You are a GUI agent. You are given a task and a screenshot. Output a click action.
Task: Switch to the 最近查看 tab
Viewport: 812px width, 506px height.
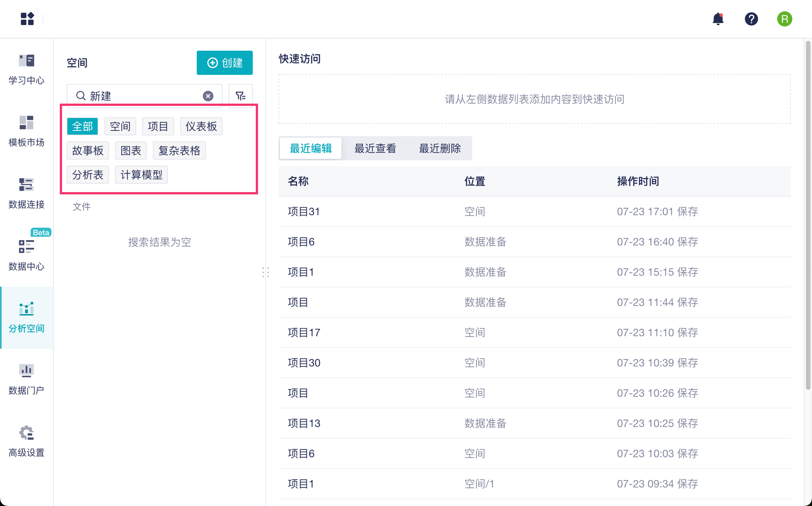pos(375,148)
